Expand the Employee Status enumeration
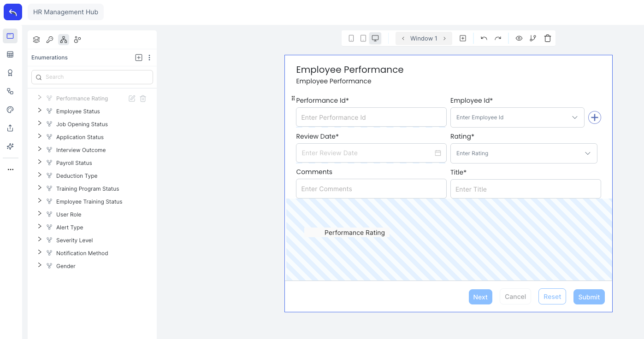Viewport: 644px width, 339px height. coord(40,111)
